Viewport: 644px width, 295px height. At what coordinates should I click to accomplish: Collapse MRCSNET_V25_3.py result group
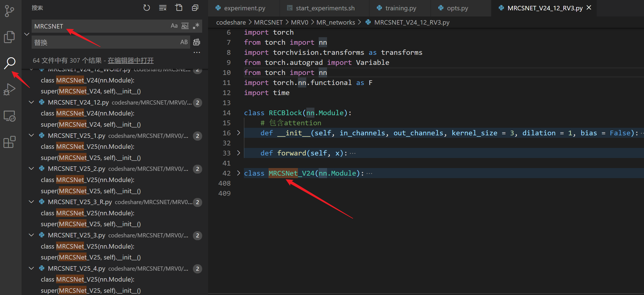coord(31,235)
